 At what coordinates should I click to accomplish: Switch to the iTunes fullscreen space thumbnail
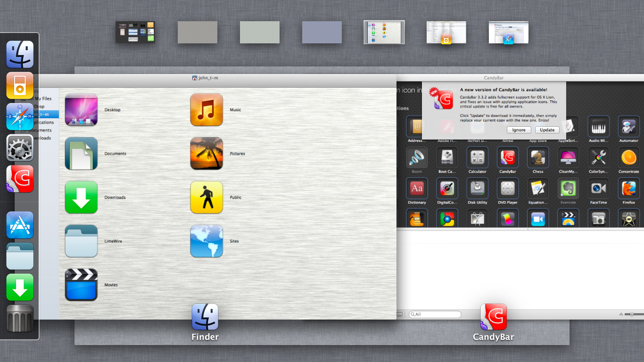click(446, 32)
